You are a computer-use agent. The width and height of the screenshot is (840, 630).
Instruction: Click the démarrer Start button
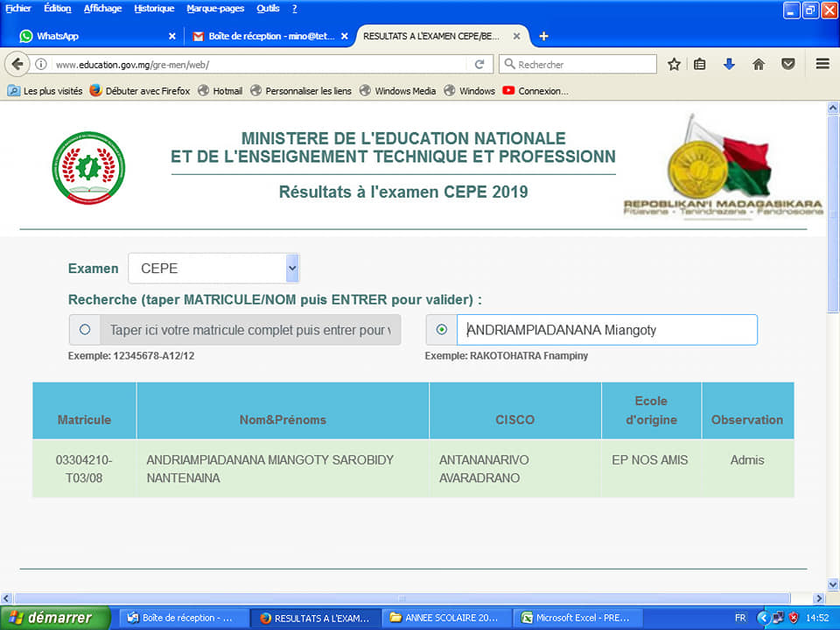click(54, 618)
